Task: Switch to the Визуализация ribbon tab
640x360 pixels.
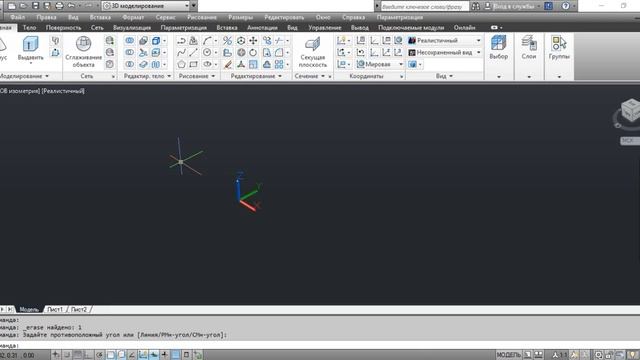Action: tap(132, 28)
